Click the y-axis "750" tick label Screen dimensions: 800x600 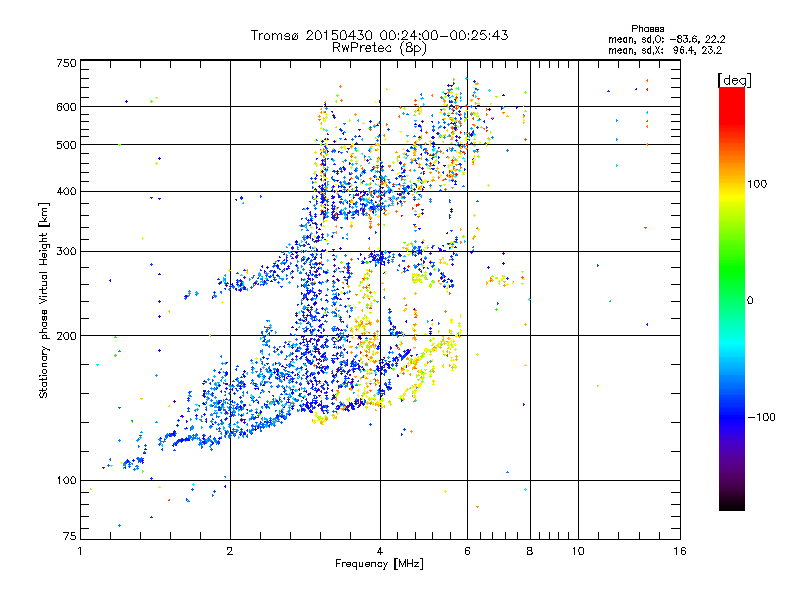[66, 63]
